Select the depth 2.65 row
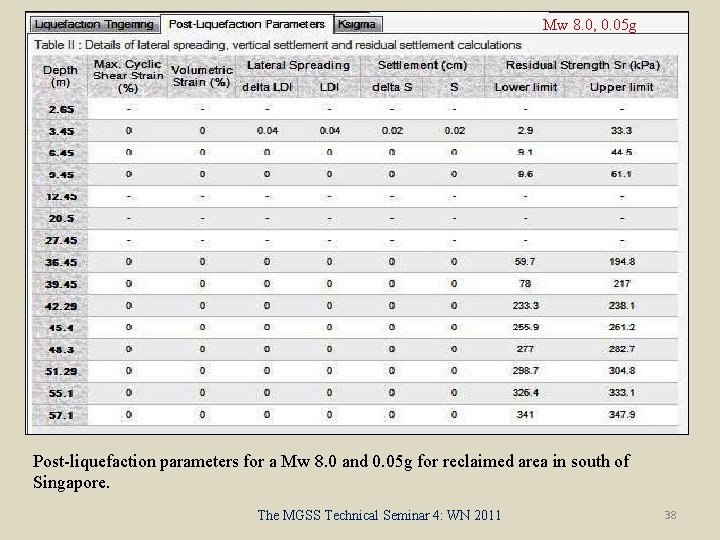This screenshot has width=720, height=540. point(355,109)
